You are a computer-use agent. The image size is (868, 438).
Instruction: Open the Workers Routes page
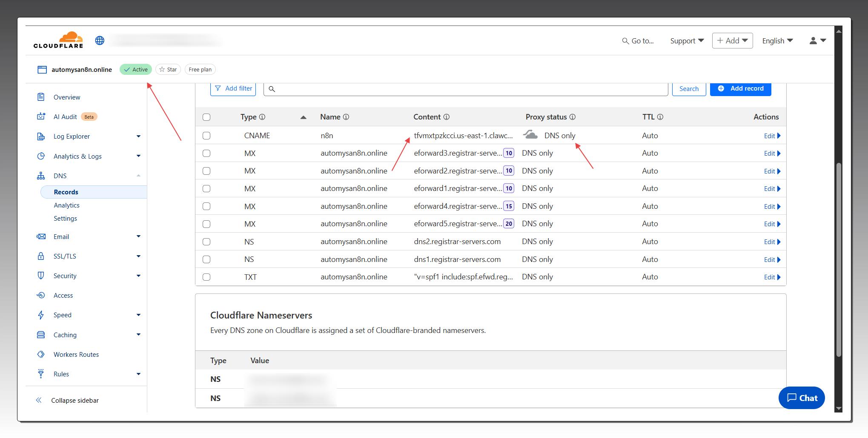tap(76, 354)
